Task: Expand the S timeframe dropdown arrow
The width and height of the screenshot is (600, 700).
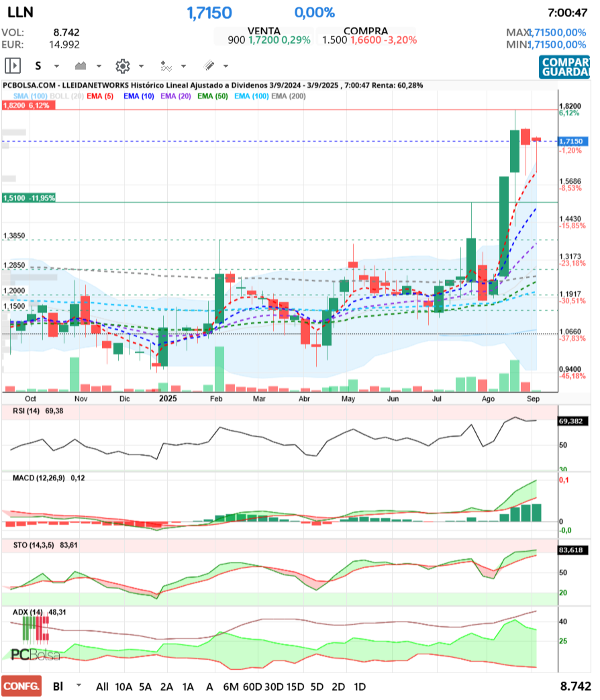Action: (x=56, y=66)
